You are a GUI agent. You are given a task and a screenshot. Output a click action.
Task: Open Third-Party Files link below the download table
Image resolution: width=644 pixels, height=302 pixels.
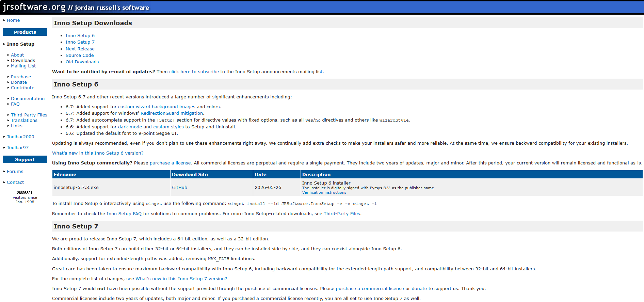342,214
